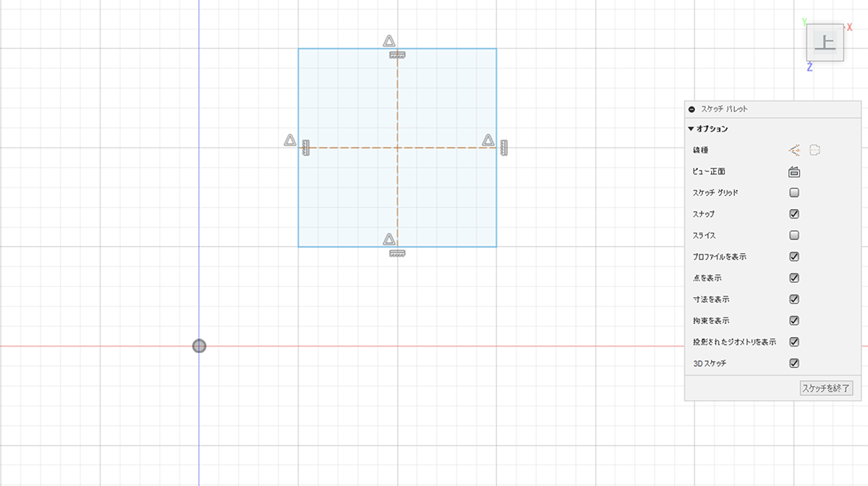Image resolution: width=868 pixels, height=486 pixels.
Task: Click the スケッチを終了 button
Action: click(826, 388)
